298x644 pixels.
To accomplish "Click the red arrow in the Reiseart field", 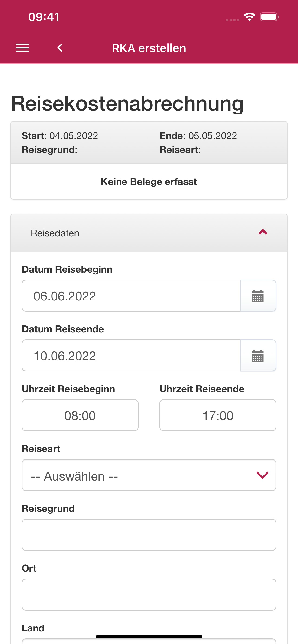I will [x=262, y=475].
